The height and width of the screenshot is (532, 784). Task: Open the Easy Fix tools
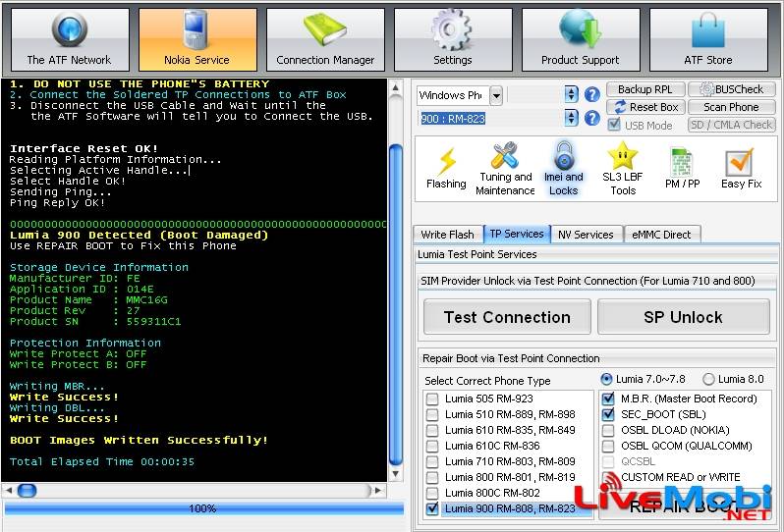point(741,169)
